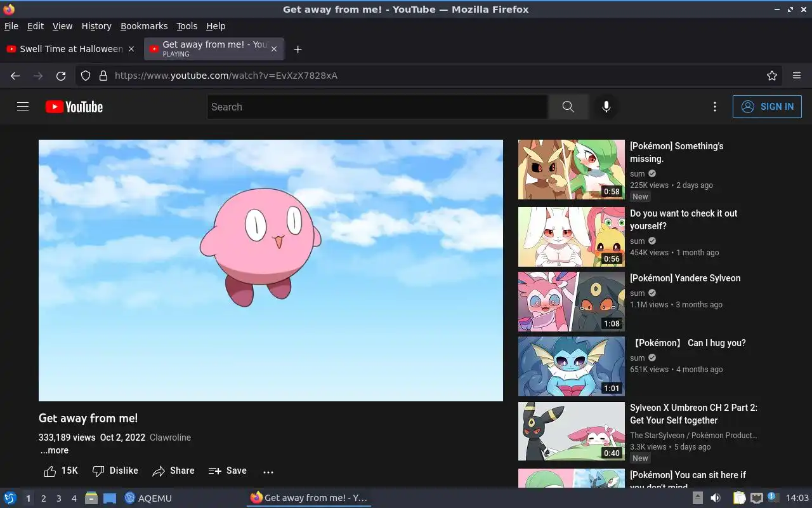Click title [Pokémon] Something's missing.
Image resolution: width=812 pixels, height=508 pixels.
[x=677, y=152]
